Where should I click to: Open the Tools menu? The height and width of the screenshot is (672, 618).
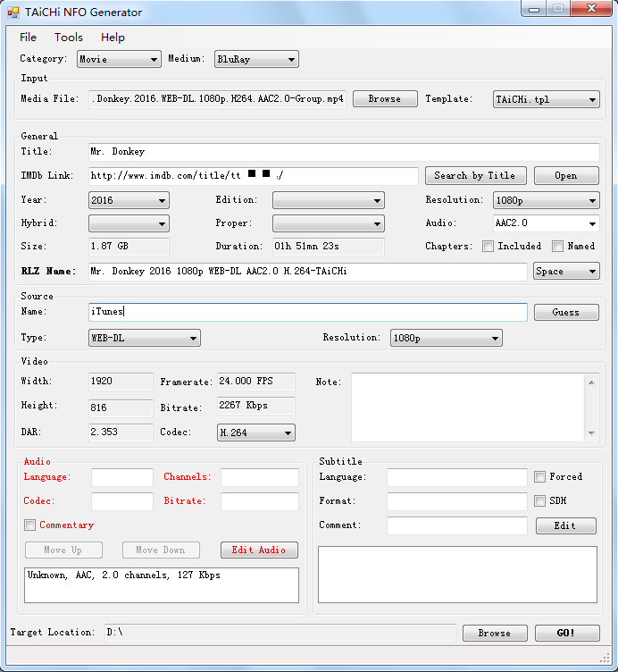click(69, 38)
